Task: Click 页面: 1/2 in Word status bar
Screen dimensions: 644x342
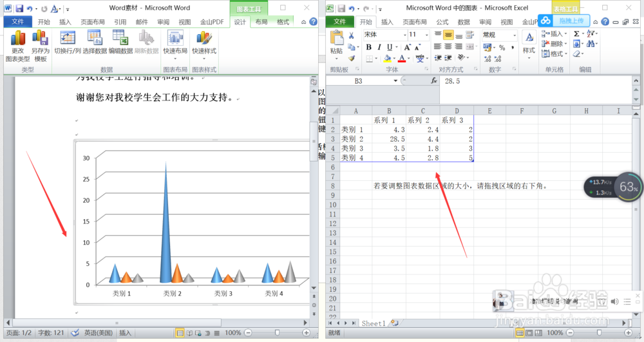Action: click(19, 333)
